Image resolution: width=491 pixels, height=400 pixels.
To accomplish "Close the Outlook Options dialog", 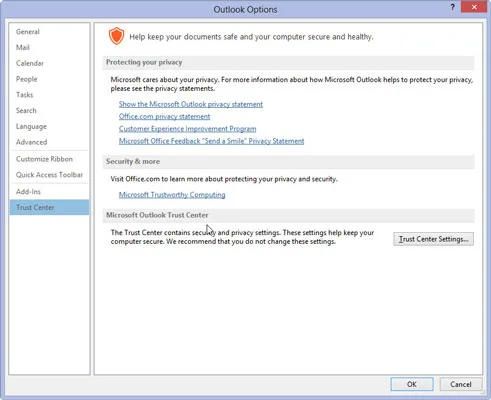I will [x=474, y=7].
